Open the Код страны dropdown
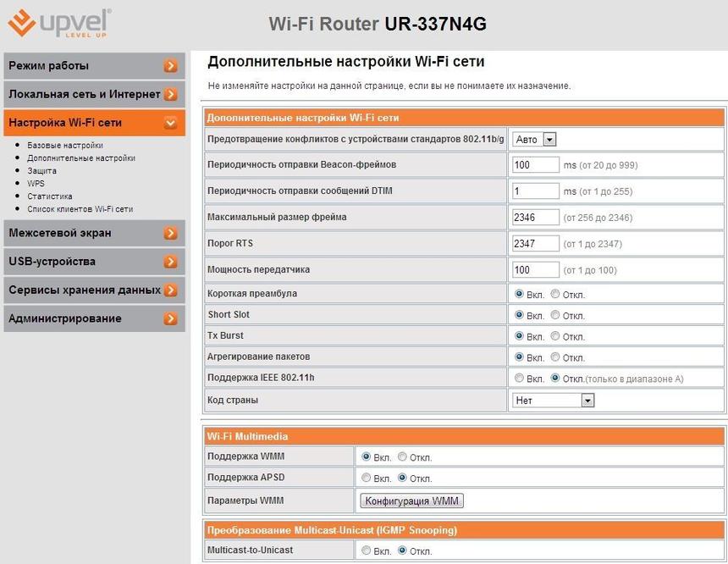728x564 pixels. tap(553, 400)
